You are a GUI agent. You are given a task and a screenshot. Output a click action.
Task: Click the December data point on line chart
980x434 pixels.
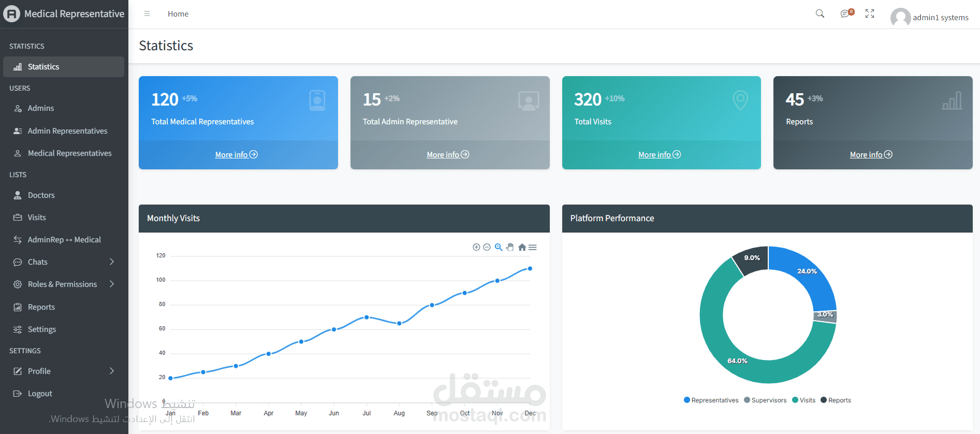[530, 269]
